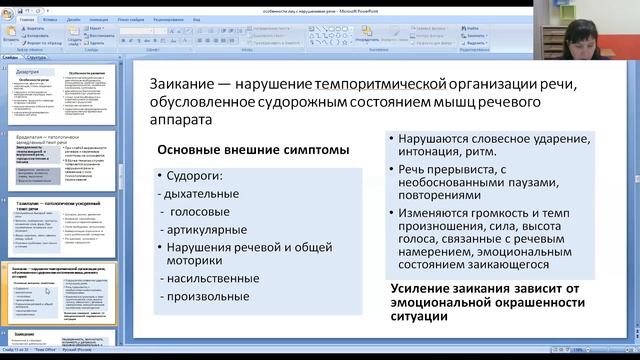Increase paragraph indent level
This screenshot has height=360, width=640.
point(231,31)
